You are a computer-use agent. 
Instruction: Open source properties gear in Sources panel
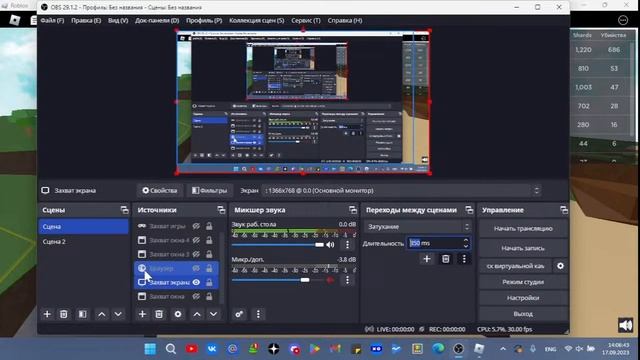coord(178,314)
